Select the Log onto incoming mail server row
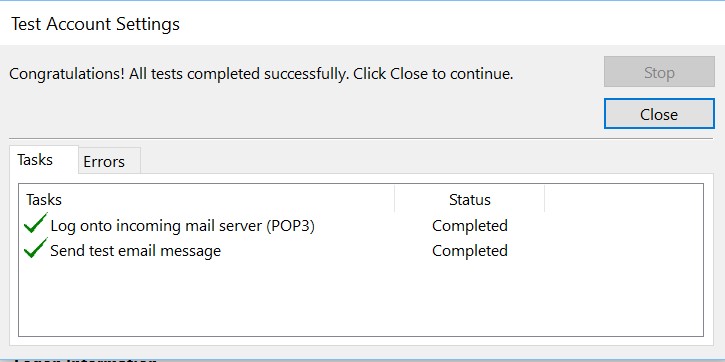The image size is (725, 362). 361,226
